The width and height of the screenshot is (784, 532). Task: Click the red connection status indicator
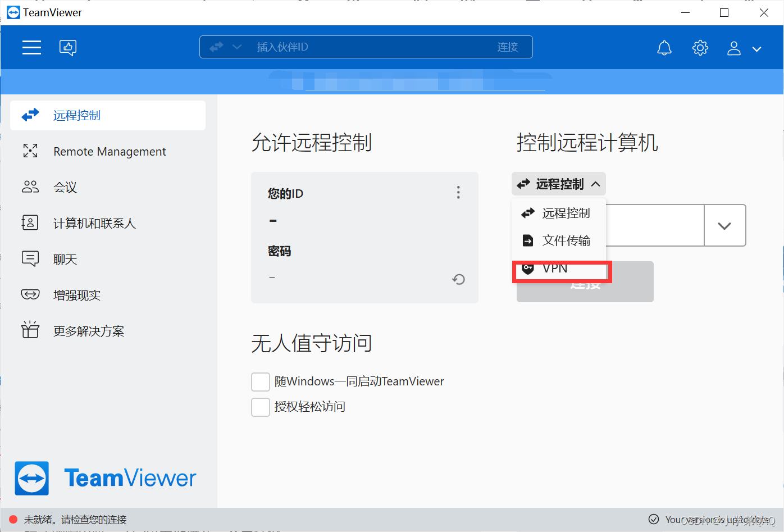coord(13,519)
